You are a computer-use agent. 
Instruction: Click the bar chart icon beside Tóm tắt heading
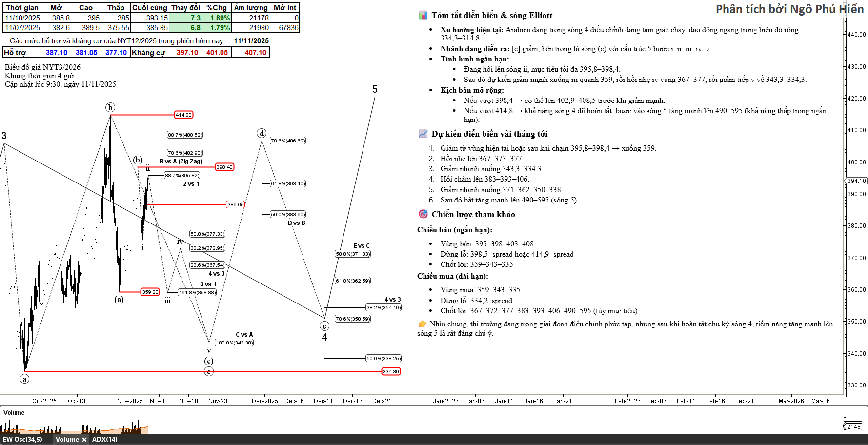pyautogui.click(x=423, y=15)
